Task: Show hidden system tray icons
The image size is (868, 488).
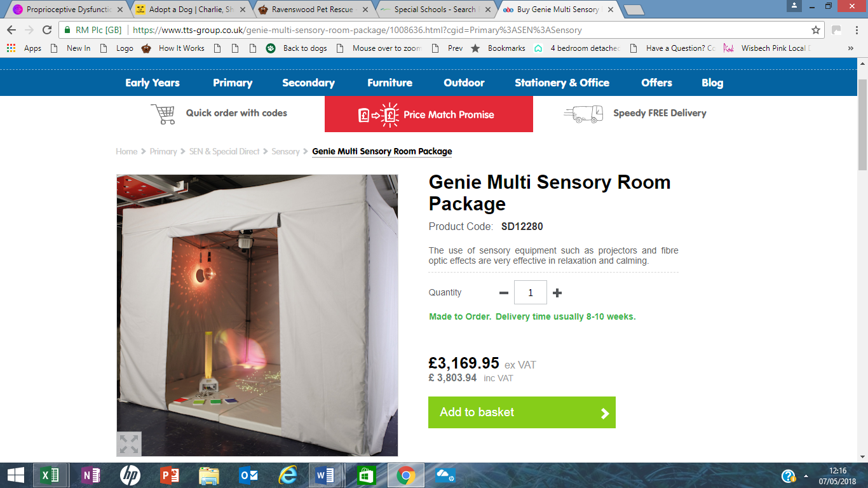Action: point(806,476)
